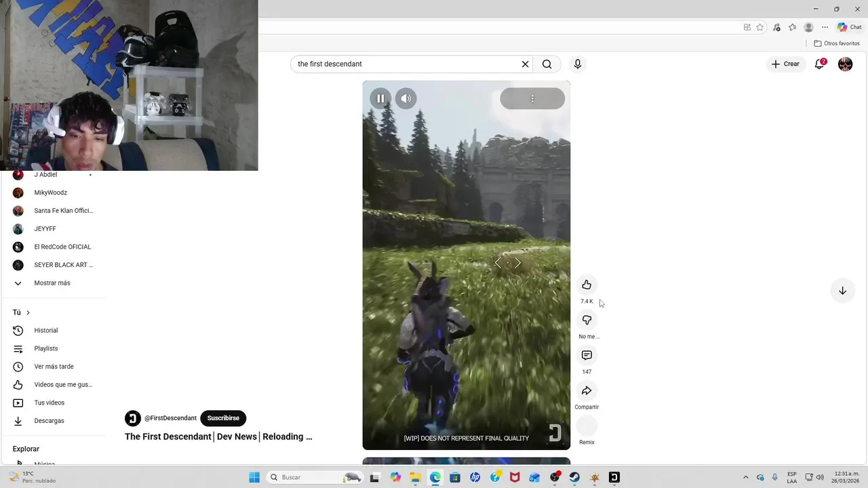Switch the ESP LAA input language
The image size is (868, 488).
792,477
